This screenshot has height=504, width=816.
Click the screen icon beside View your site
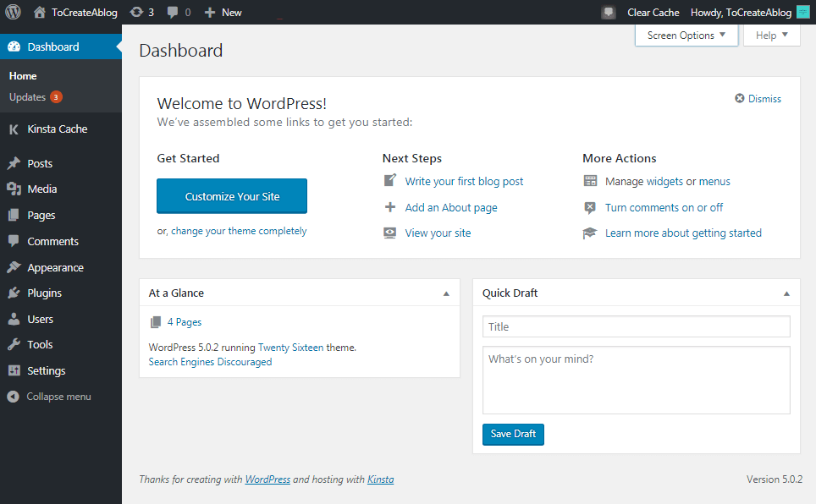click(x=389, y=233)
